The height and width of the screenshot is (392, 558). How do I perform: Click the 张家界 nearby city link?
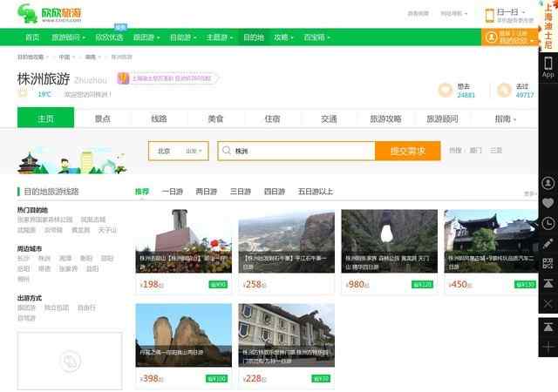coord(68,268)
